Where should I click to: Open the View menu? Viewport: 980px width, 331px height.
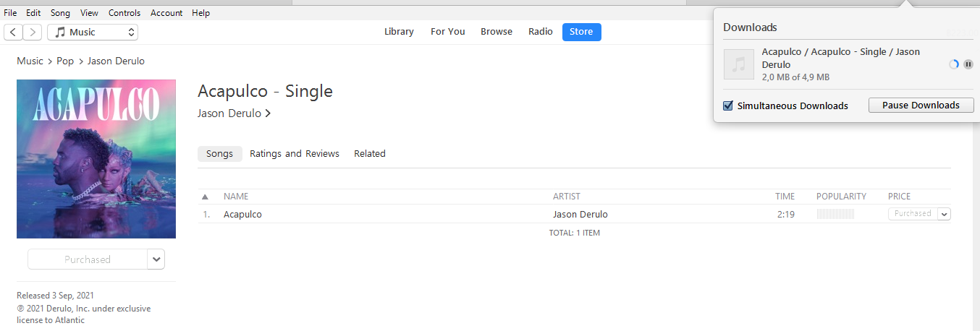90,13
